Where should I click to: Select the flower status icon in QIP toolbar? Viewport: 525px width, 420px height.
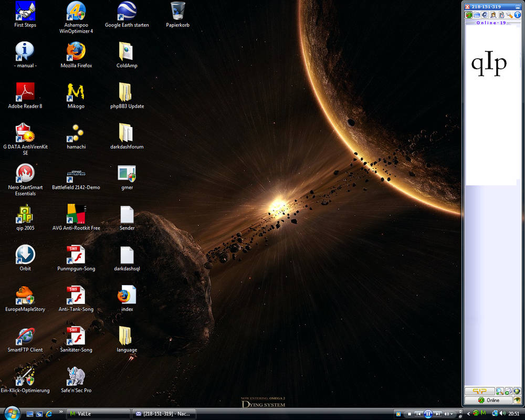click(468, 15)
